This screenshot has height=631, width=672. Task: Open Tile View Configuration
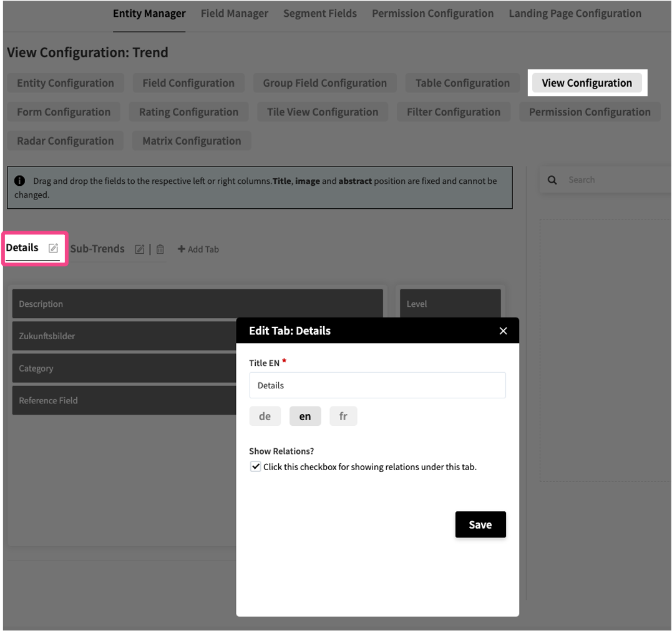pyautogui.click(x=322, y=112)
